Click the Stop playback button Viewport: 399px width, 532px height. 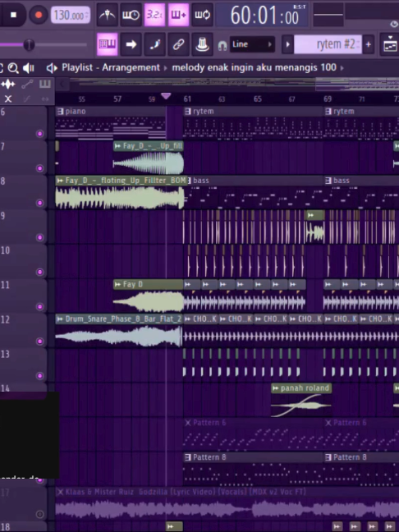click(x=13, y=15)
